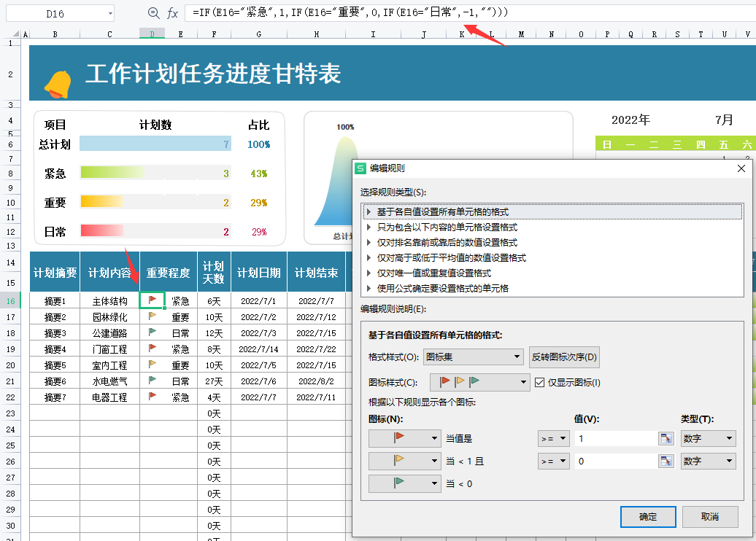Click the yellow 重要 progress bar
This screenshot has height=541, width=756.
[x=101, y=201]
